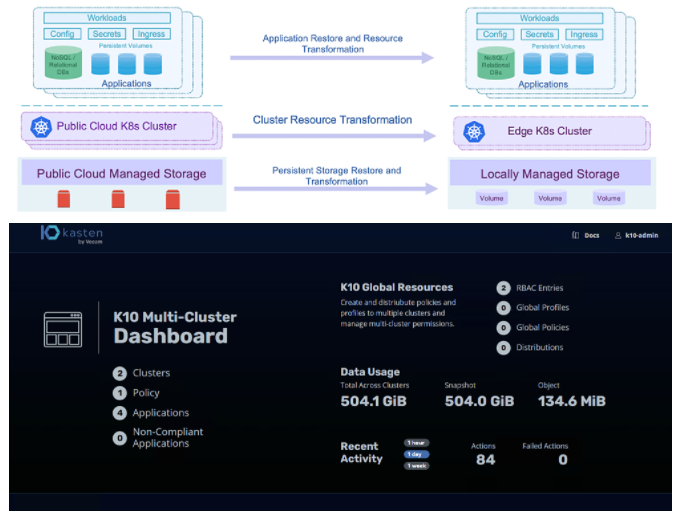The height and width of the screenshot is (515, 682).
Task: Click the Kubernetes icon in Edge K8s Cluster
Action: (474, 131)
